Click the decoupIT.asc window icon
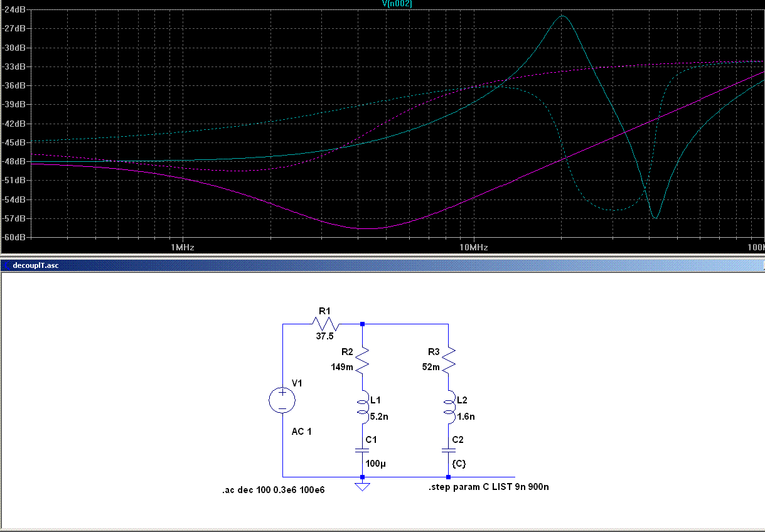Image resolution: width=765 pixels, height=532 pixels. click(7, 265)
